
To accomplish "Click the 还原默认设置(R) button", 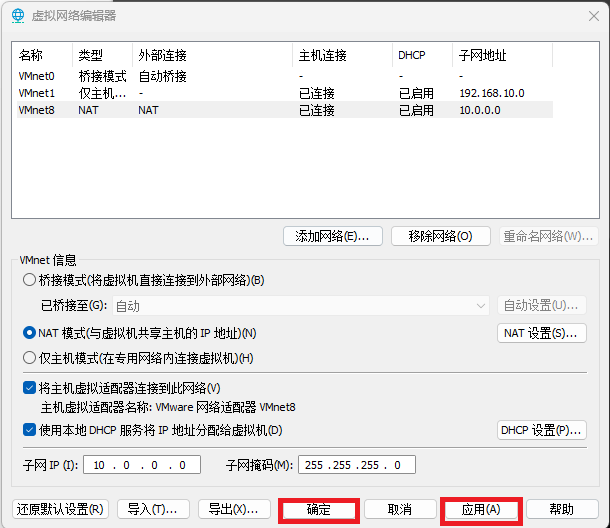I will click(60, 509).
